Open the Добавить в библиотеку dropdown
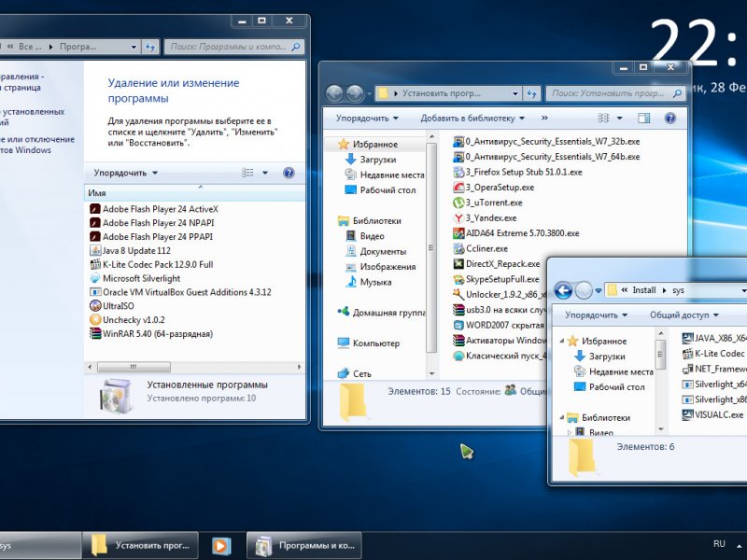The width and height of the screenshot is (747, 560). 472,119
